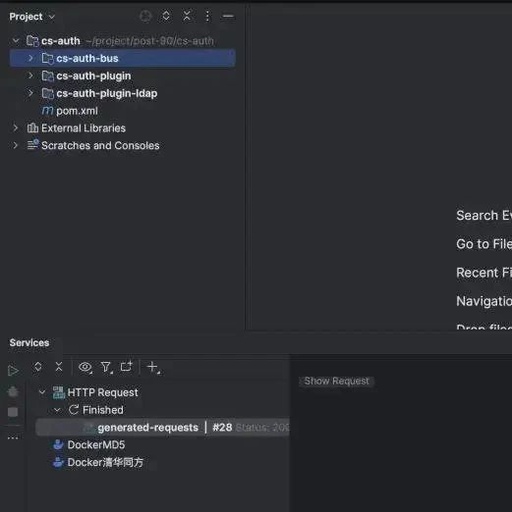Click Open in New Tab icon
Viewport: 512px width, 512px height.
pyautogui.click(x=127, y=367)
